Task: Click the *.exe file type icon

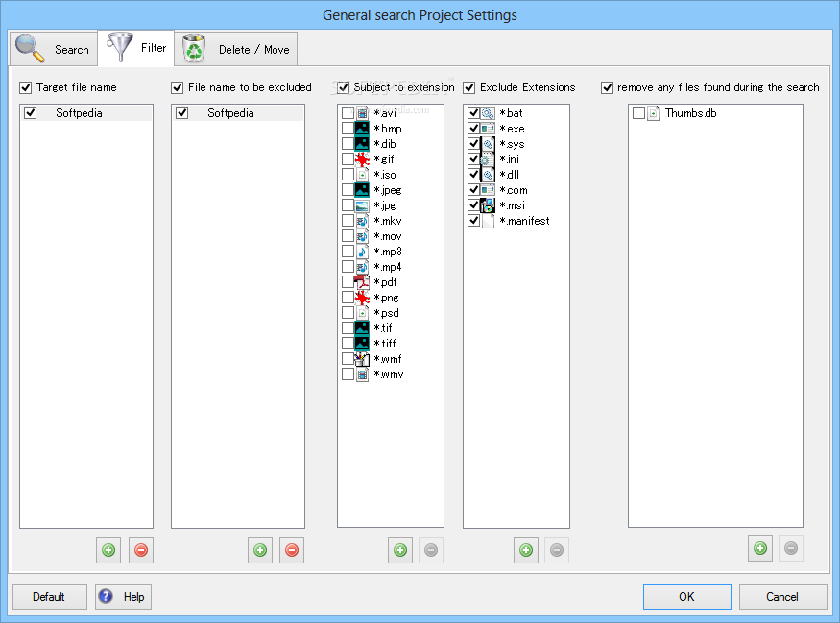Action: [x=488, y=129]
